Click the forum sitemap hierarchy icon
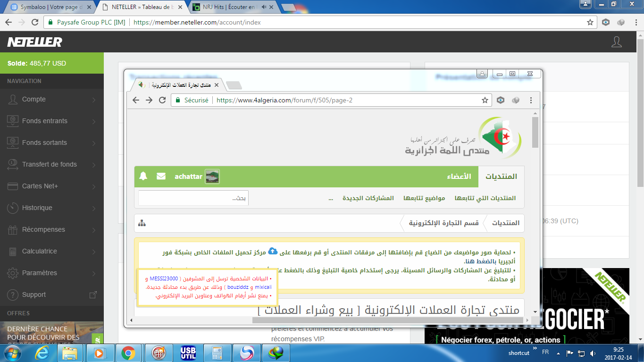Image resolution: width=644 pixels, height=362 pixels. 142,223
